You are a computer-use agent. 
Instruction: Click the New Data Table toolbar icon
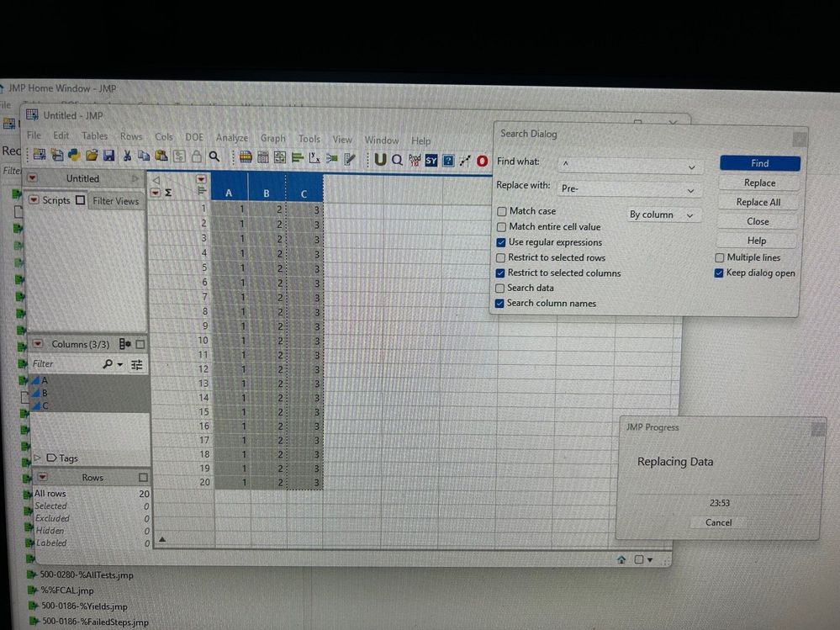[40, 156]
